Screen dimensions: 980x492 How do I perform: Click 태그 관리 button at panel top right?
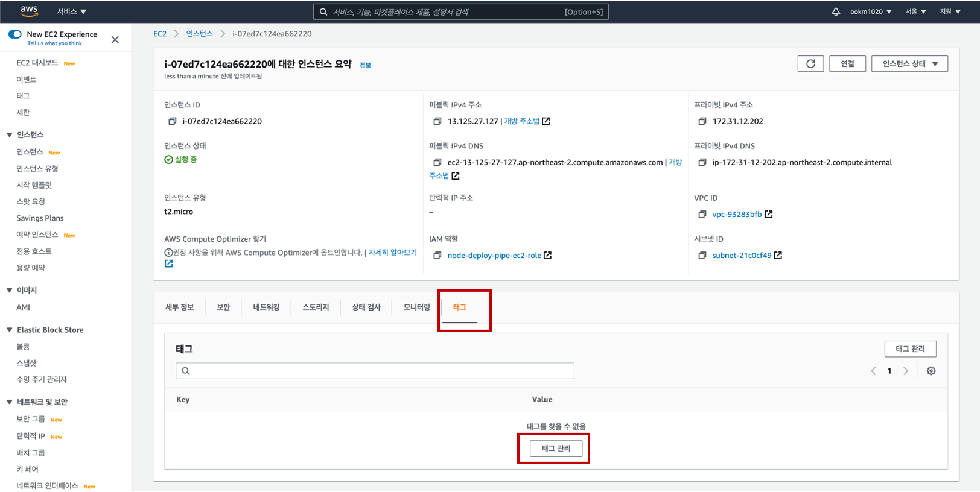910,349
